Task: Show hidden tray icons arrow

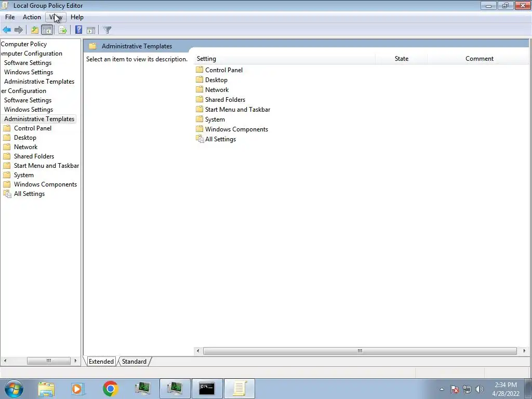Action: coord(442,389)
